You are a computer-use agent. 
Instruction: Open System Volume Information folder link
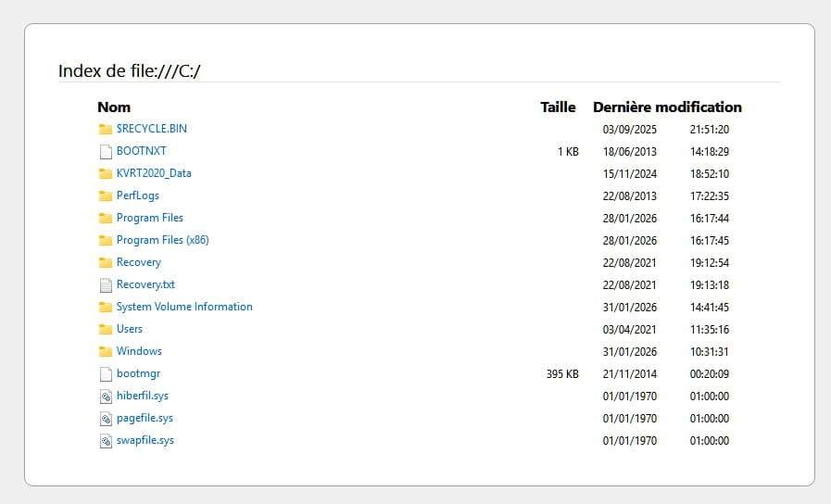click(x=184, y=307)
